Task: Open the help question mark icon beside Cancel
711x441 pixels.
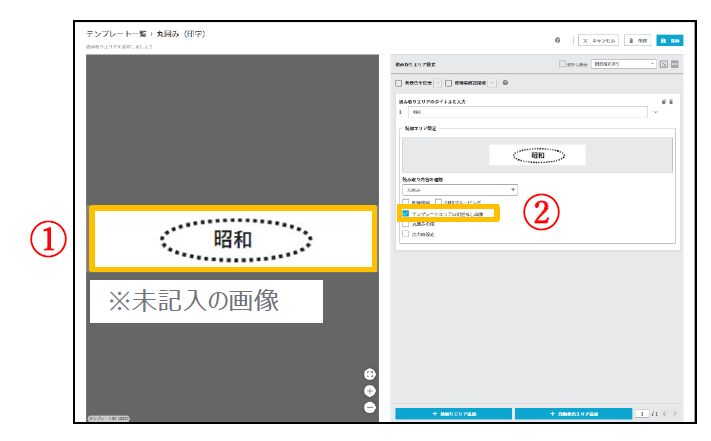Action: (x=557, y=41)
